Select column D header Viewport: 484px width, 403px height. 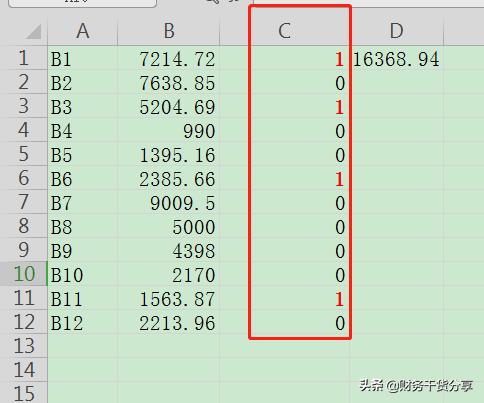point(397,31)
